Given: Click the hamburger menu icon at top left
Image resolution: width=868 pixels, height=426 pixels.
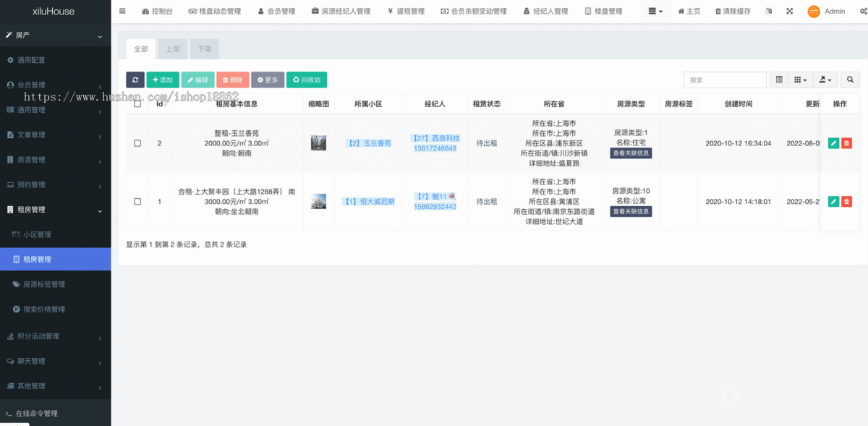Looking at the screenshot, I should click(x=122, y=11).
